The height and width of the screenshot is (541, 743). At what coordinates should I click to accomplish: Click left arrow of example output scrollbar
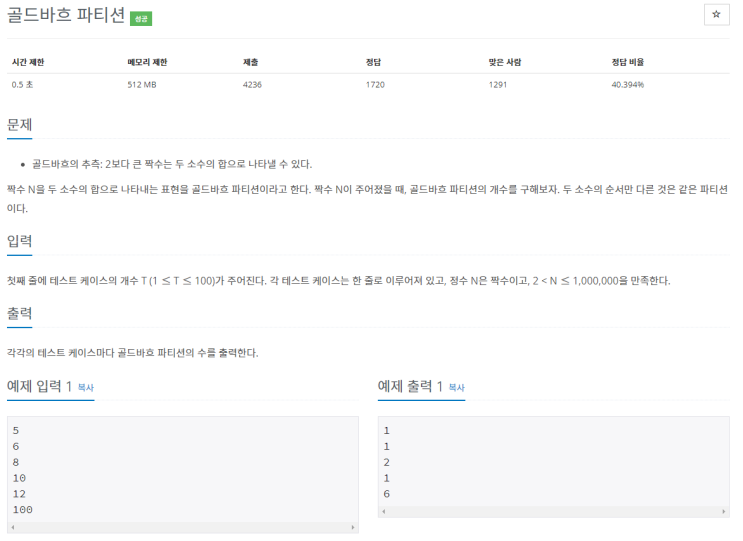click(x=383, y=512)
